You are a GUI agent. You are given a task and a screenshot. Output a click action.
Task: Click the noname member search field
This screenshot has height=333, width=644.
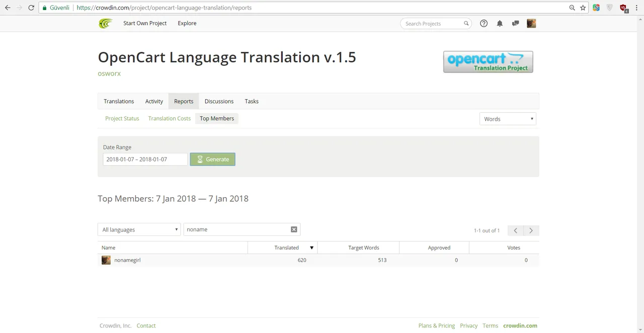point(242,229)
